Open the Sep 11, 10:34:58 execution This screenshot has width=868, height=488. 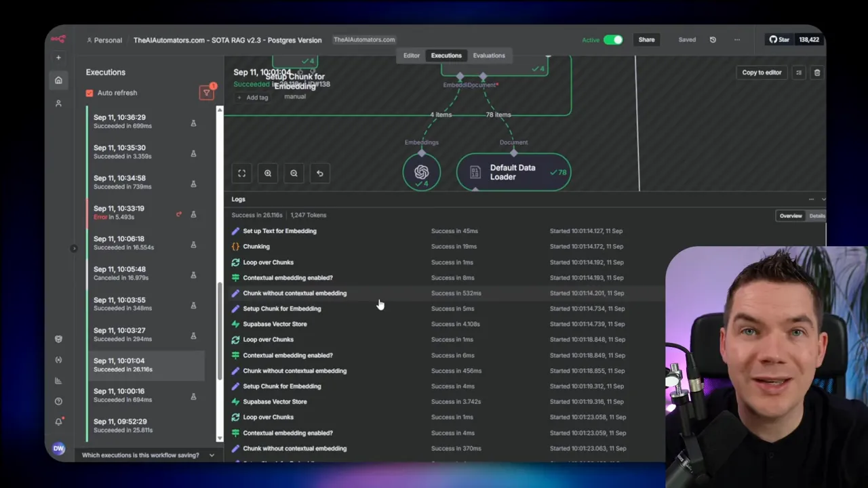point(146,182)
